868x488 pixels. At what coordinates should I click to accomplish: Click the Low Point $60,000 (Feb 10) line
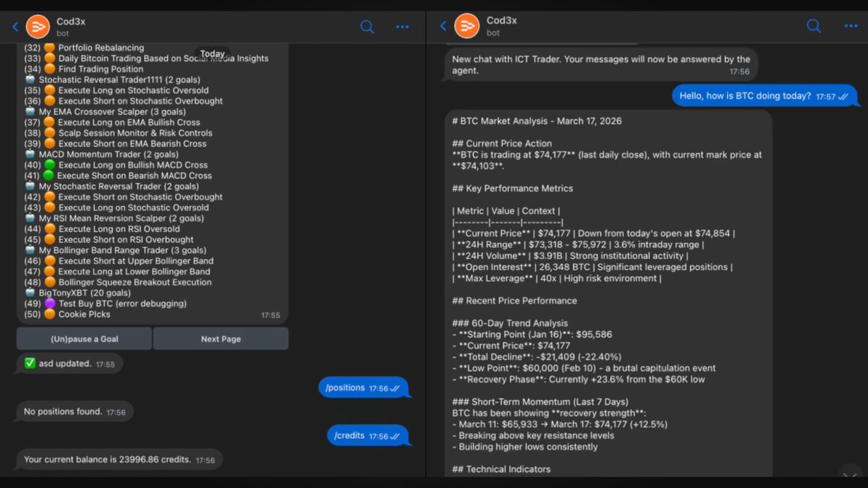584,368
